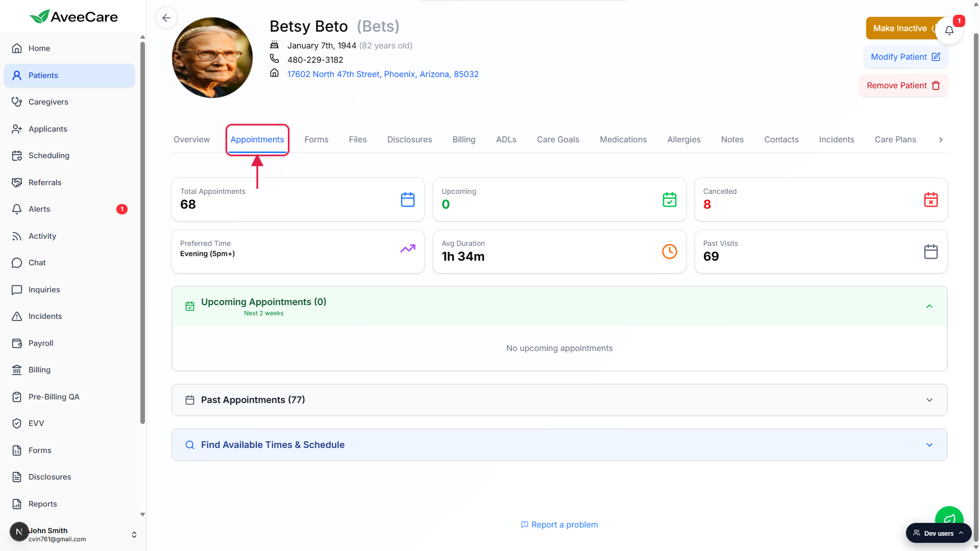980x551 pixels.
Task: Open the Allergies tab
Action: (684, 140)
